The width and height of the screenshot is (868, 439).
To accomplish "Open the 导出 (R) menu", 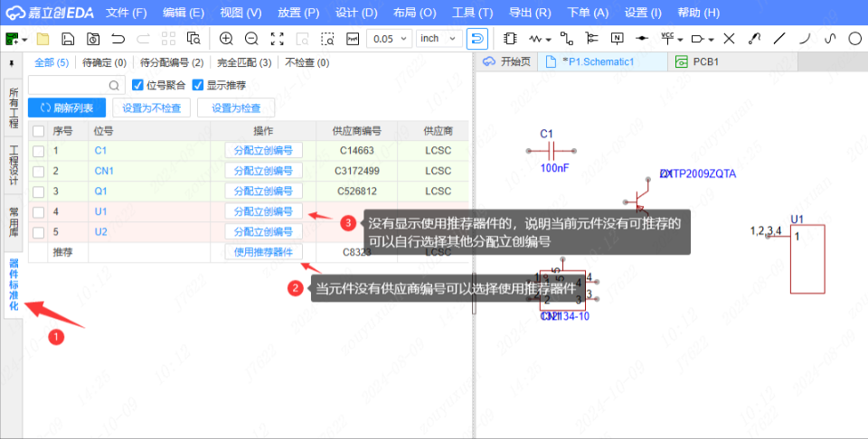I will [530, 13].
